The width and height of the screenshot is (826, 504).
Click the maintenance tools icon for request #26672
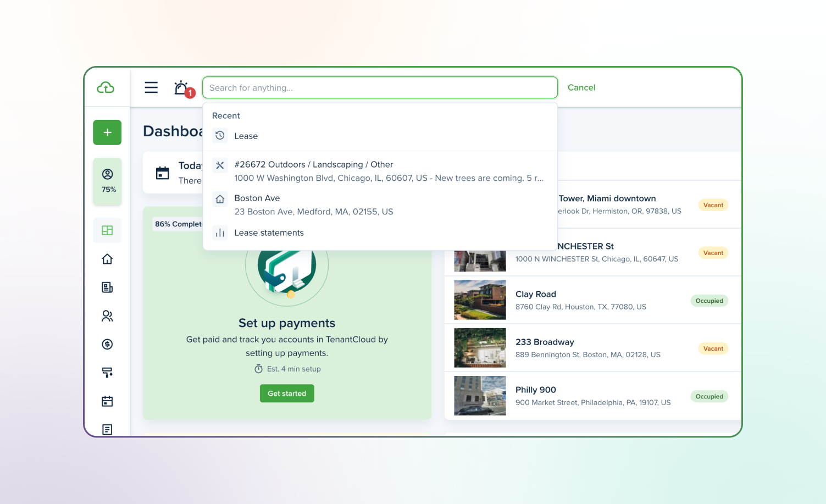220,165
